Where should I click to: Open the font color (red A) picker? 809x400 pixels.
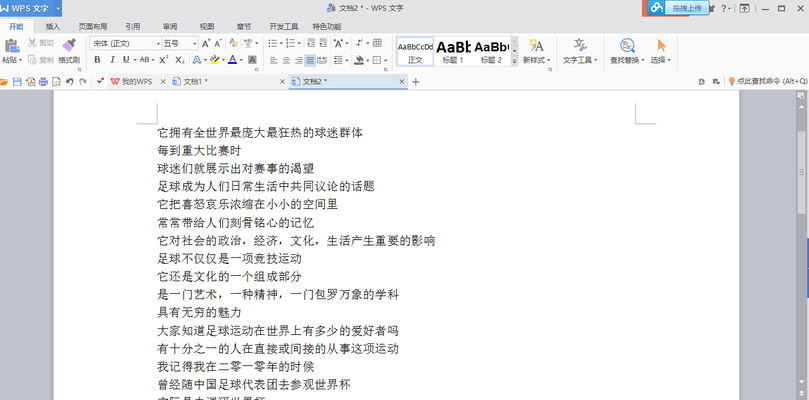coord(233,60)
